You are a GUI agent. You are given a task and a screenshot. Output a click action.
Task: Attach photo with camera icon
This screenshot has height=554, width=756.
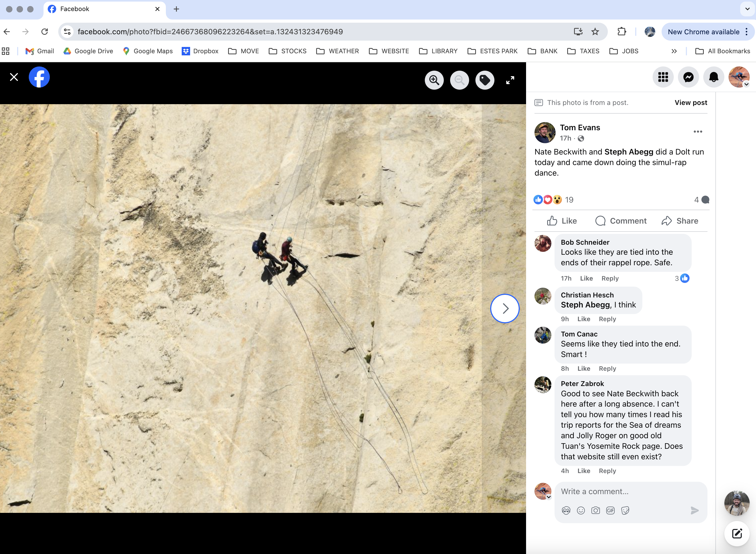tap(595, 510)
